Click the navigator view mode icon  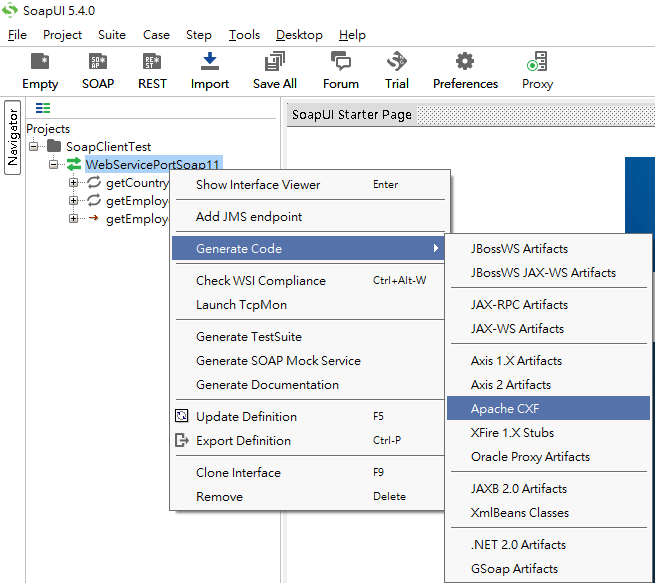coord(43,108)
